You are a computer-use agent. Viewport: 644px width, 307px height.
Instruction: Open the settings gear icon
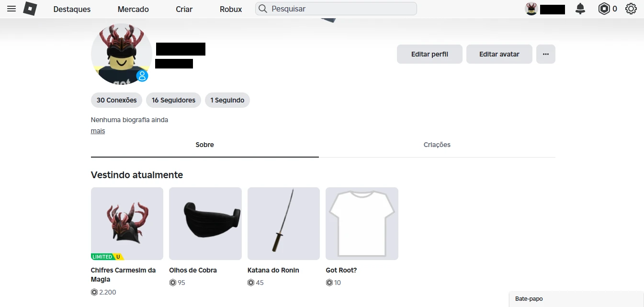pos(631,9)
